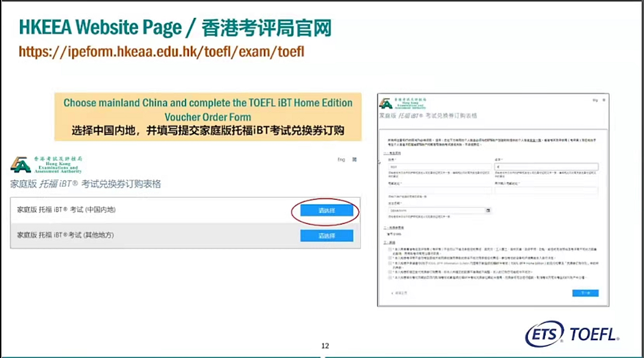The image size is (644, 358).
Task: Click the re-enter email field in order form
Action: pyautogui.click(x=547, y=190)
